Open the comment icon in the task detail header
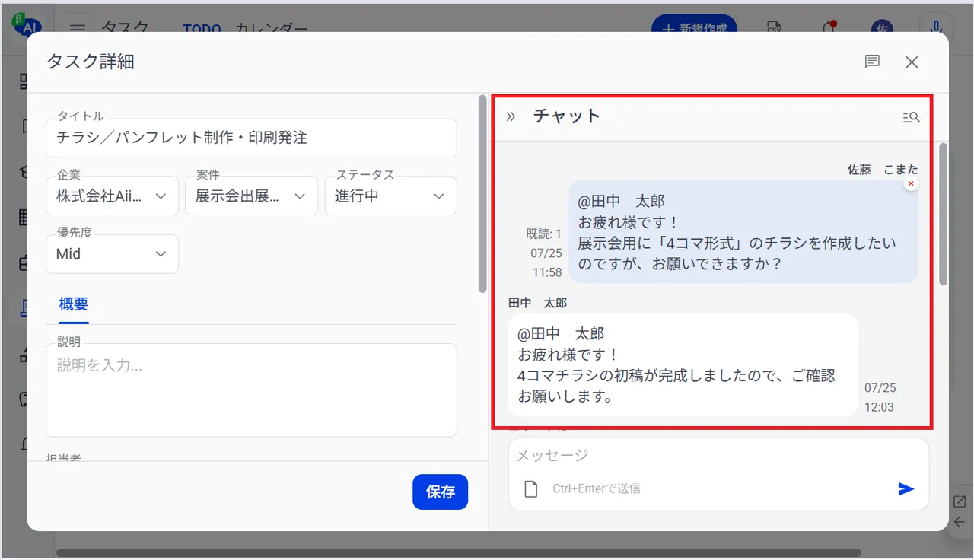The height and width of the screenshot is (560, 974). pos(872,62)
